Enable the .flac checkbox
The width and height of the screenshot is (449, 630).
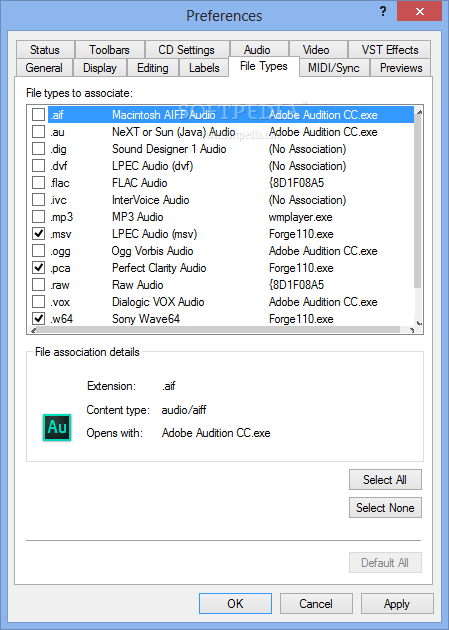pos(39,183)
